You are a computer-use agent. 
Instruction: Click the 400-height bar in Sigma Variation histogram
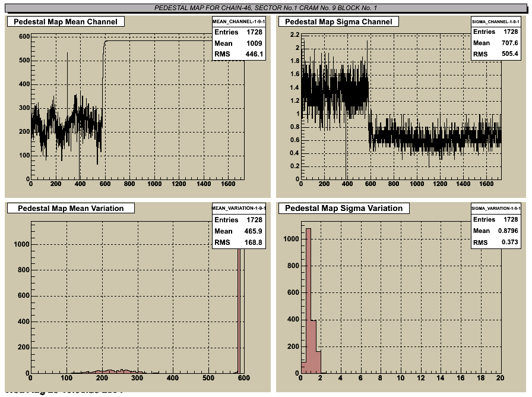click(313, 346)
